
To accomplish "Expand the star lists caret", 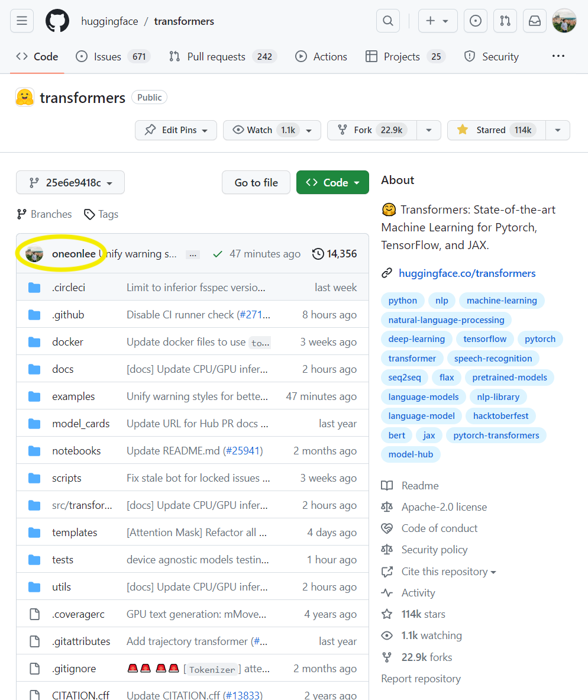I will pos(558,130).
